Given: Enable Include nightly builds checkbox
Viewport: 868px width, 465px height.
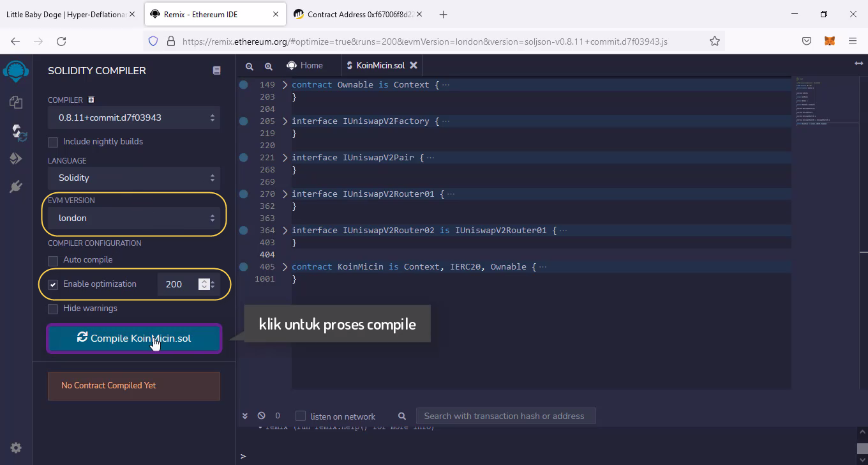Looking at the screenshot, I should point(53,142).
